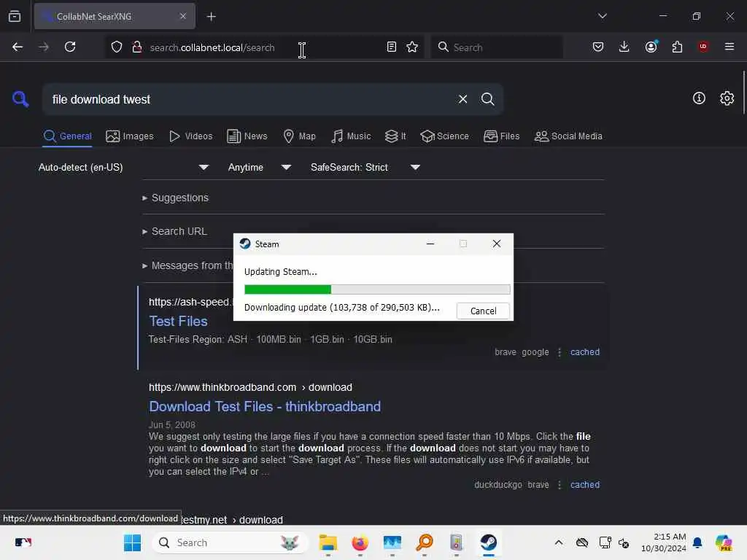
Task: Open the Auto-detect (en-US) language dropdown
Action: pos(124,167)
